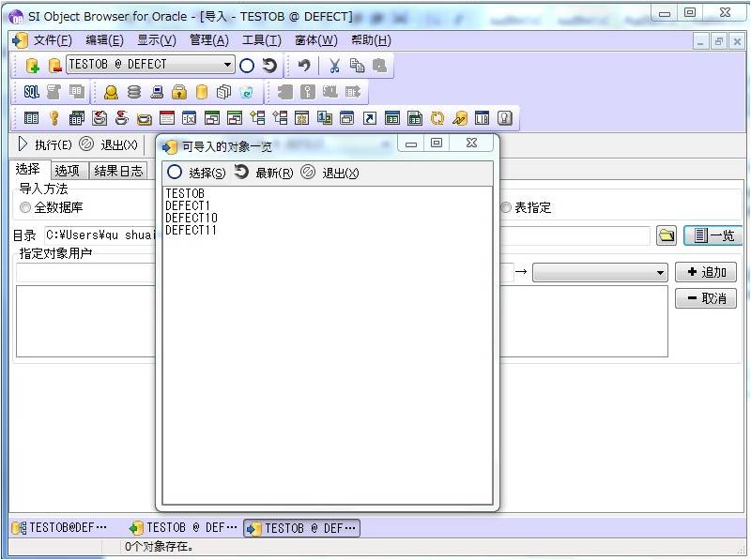Click the shortcut arrow synonym icon
The width and height of the screenshot is (751, 560).
point(370,118)
